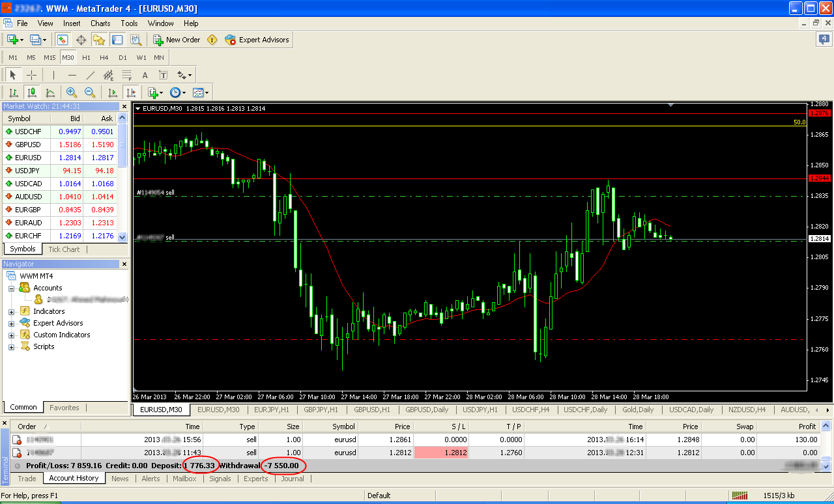This screenshot has width=834, height=504.
Task: Set timeframe to H1
Action: click(x=86, y=57)
